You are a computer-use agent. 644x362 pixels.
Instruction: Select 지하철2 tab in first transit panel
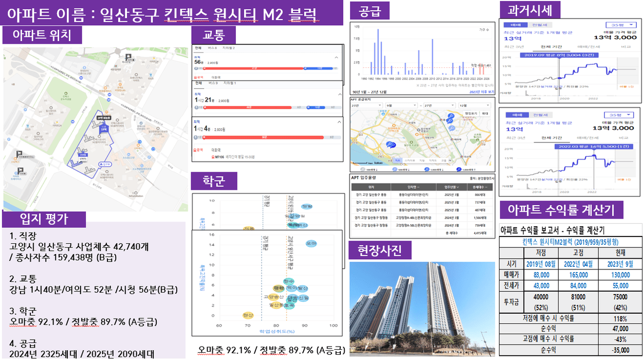pyautogui.click(x=229, y=47)
